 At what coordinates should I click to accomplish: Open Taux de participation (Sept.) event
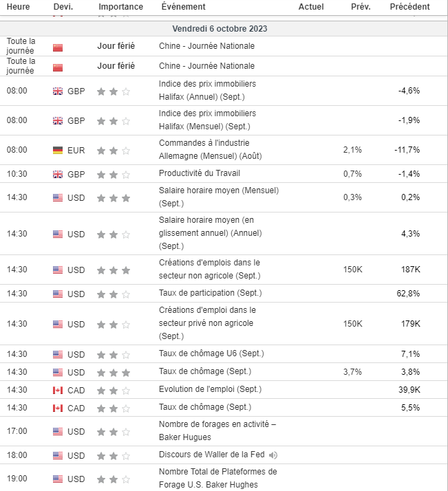point(210,294)
